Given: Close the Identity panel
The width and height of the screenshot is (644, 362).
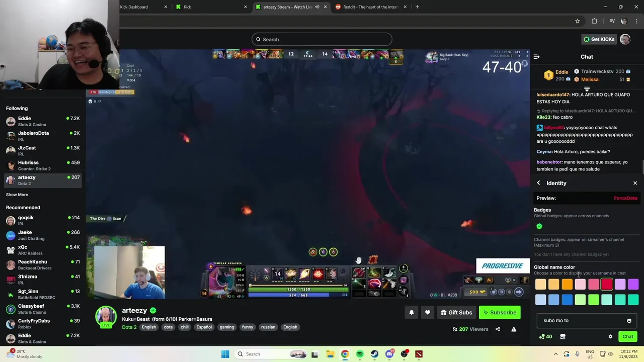Looking at the screenshot, I should [635, 183].
